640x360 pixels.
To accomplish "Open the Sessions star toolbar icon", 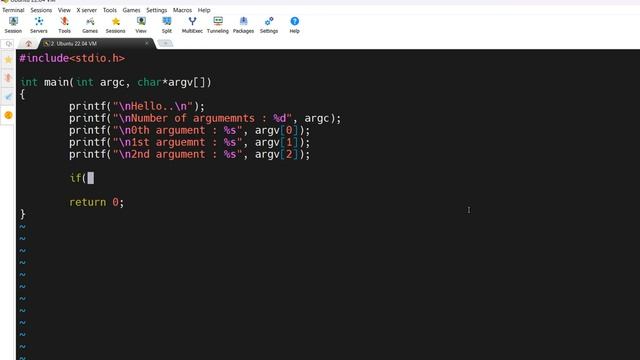I will (x=116, y=24).
